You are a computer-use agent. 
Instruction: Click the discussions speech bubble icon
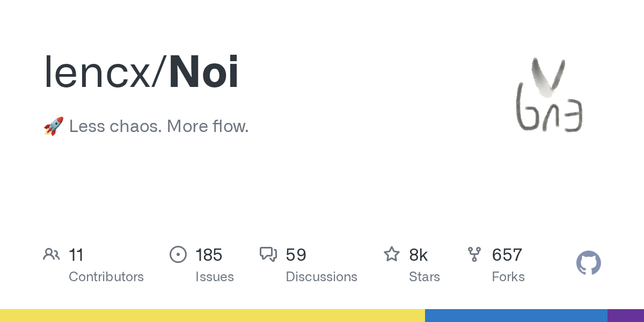click(268, 254)
